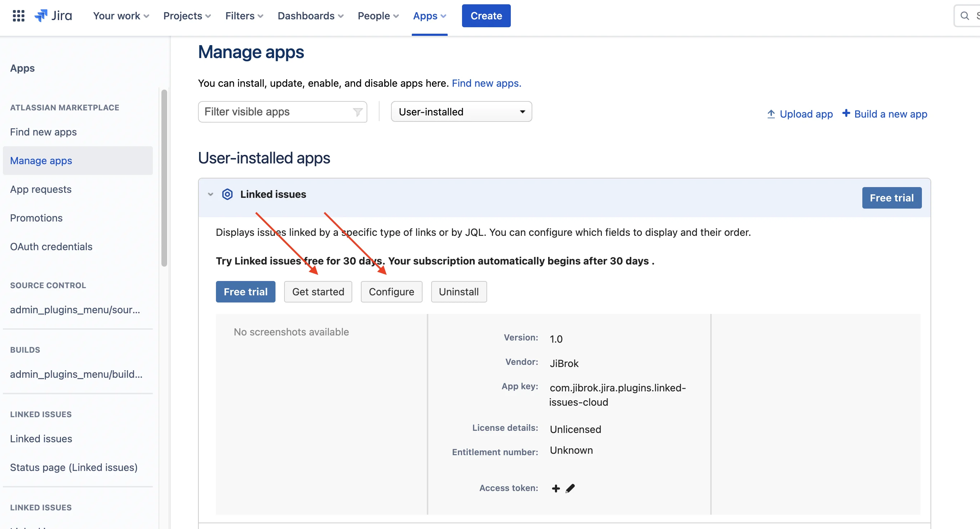Image resolution: width=980 pixels, height=529 pixels.
Task: Click the User-installed apps heading
Action: point(264,158)
